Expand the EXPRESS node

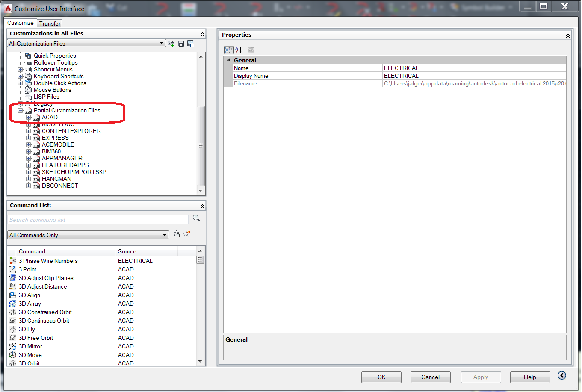29,138
